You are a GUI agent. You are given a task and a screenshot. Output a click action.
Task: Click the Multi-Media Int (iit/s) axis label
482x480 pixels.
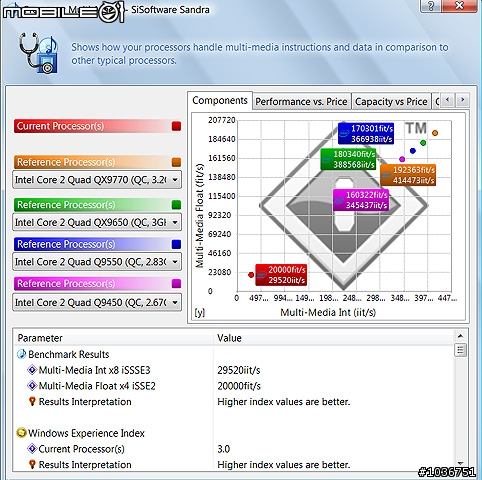coord(328,312)
